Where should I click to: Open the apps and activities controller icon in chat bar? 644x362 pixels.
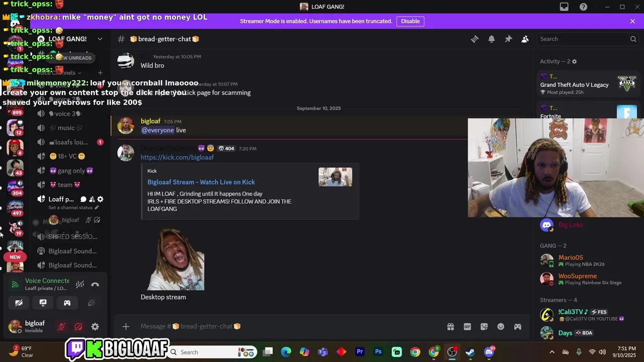[x=517, y=326]
